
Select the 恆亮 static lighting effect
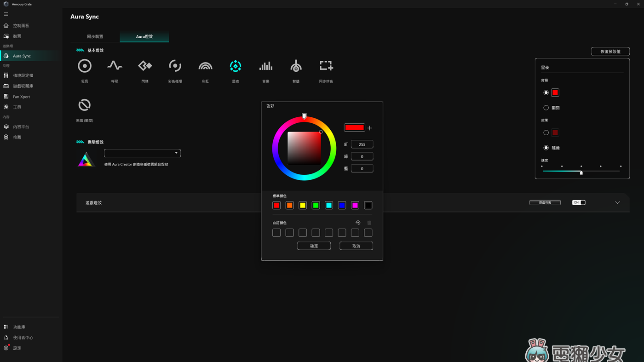pyautogui.click(x=85, y=66)
